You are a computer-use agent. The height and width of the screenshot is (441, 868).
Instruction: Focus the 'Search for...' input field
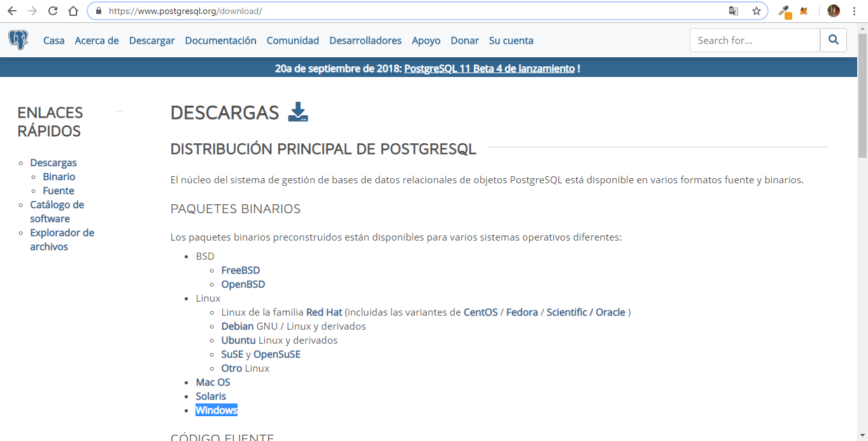click(755, 40)
